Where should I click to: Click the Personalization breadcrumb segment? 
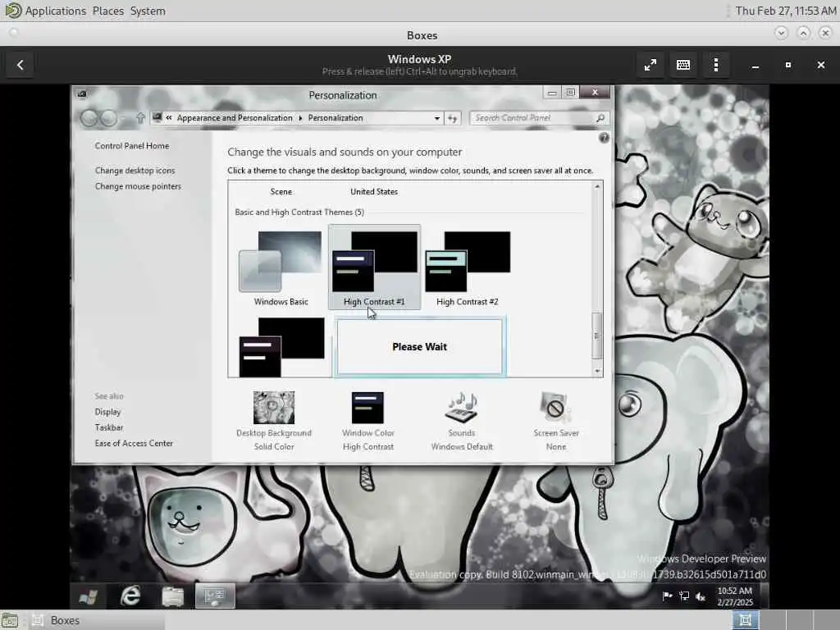336,118
